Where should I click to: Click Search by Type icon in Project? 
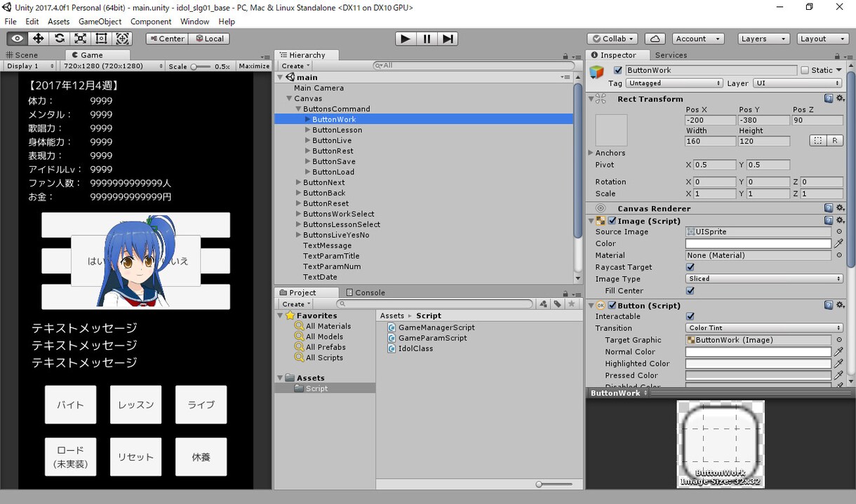[x=543, y=304]
